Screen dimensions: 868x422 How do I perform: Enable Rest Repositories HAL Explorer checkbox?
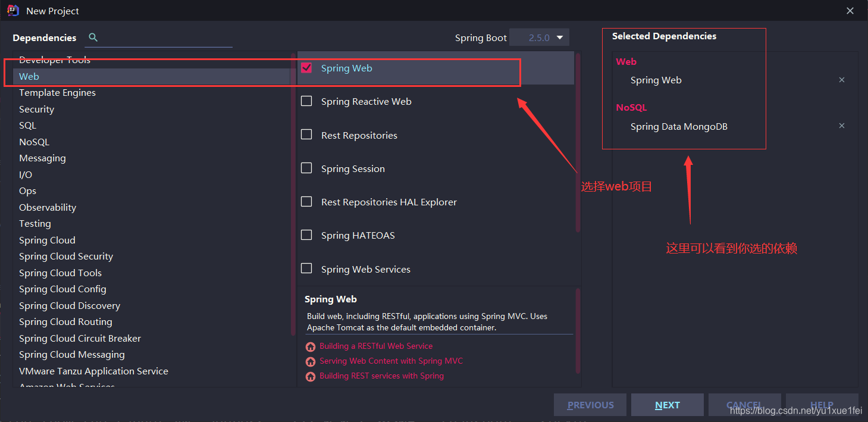[306, 202]
